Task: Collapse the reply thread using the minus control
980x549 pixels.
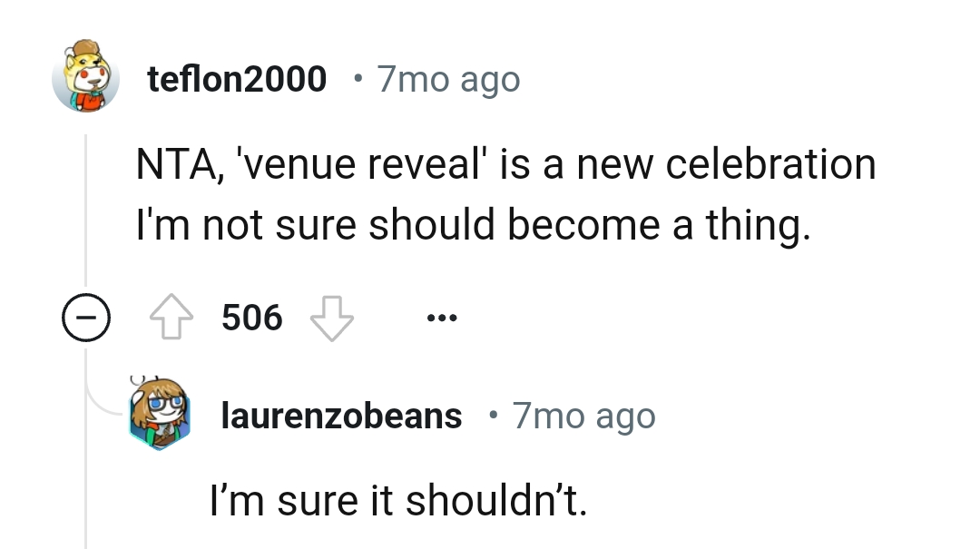Action: click(x=87, y=317)
